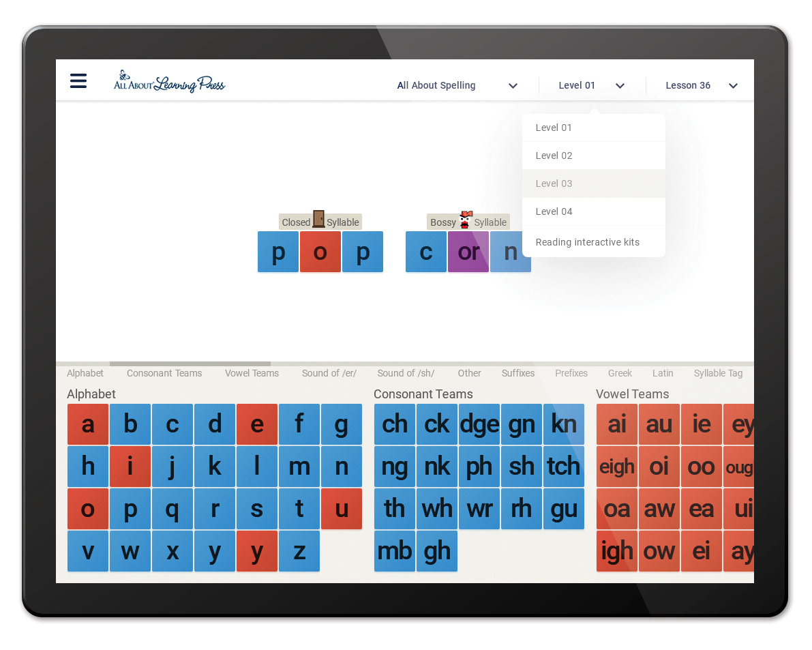Click the purple 'or' tile on the board
The image size is (812, 650).
[468, 252]
